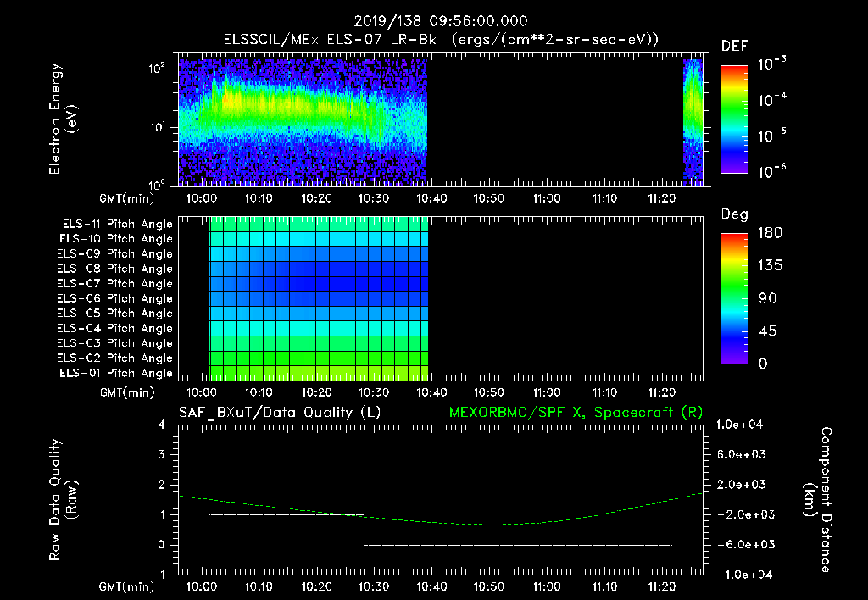The image size is (868, 600).
Task: Click the DEF color bar scale
Action: pos(734,119)
